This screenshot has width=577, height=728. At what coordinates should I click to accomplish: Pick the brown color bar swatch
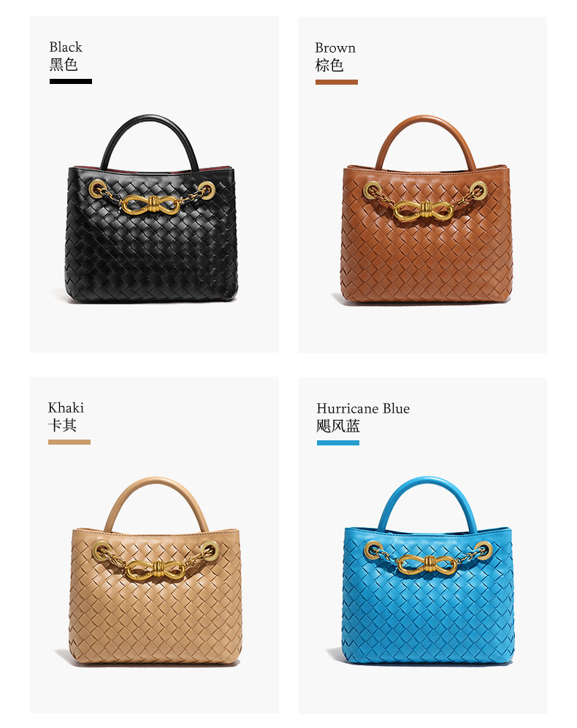click(x=337, y=83)
